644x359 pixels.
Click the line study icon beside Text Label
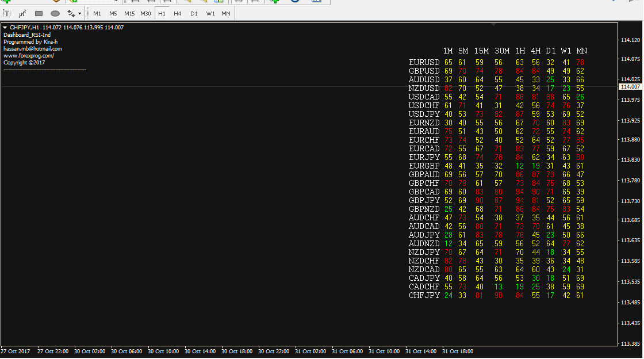pyautogui.click(x=22, y=13)
